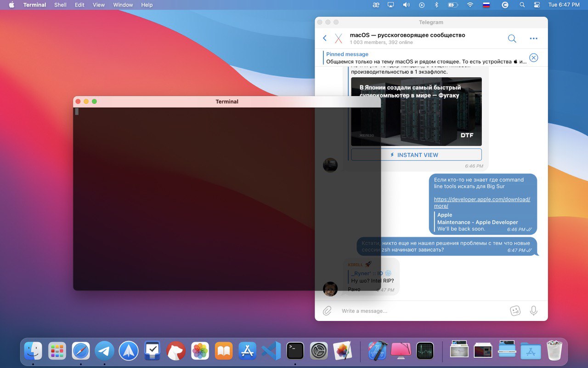Open Xcode beta from the Dock
The width and height of the screenshot is (588, 368).
(377, 351)
